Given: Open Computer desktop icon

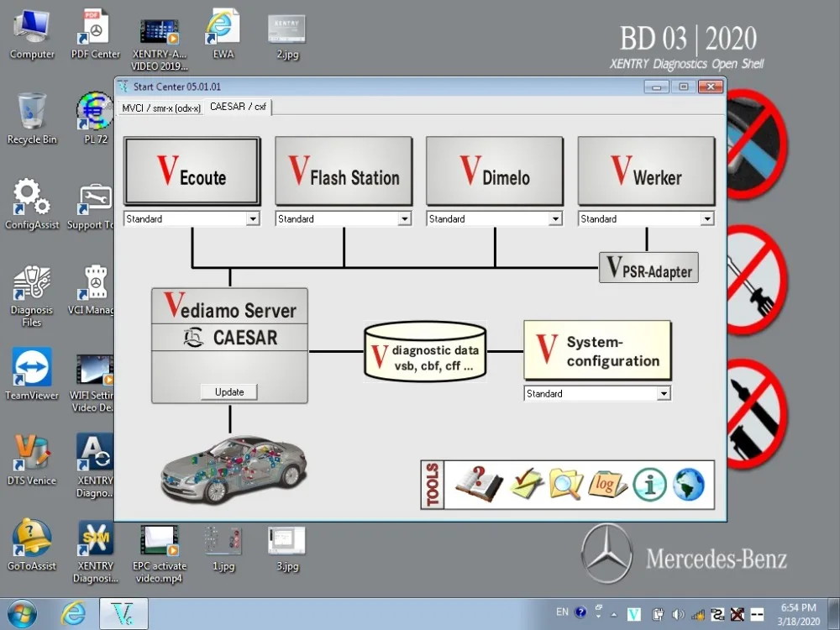Looking at the screenshot, I should pyautogui.click(x=32, y=34).
